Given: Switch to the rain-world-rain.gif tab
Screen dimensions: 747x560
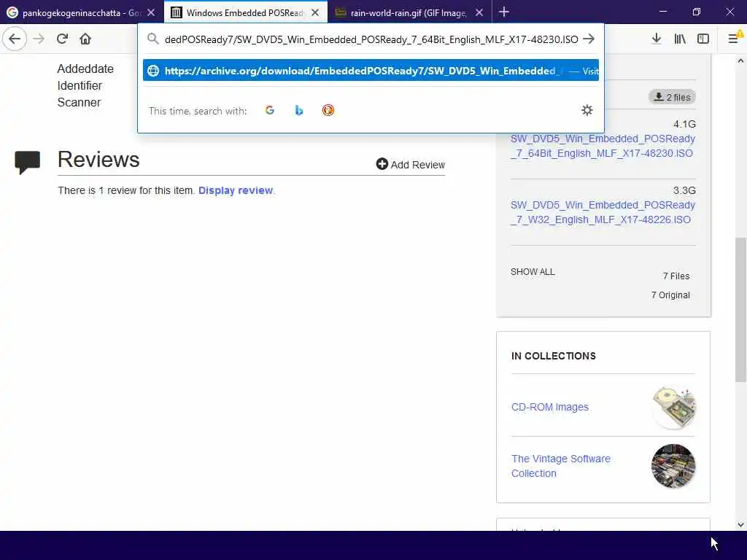Looking at the screenshot, I should [409, 12].
